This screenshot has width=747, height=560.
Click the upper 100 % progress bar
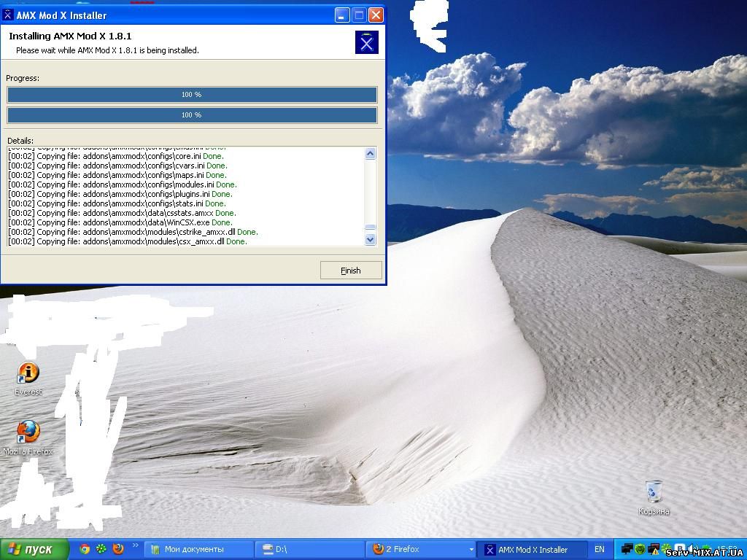coord(192,95)
